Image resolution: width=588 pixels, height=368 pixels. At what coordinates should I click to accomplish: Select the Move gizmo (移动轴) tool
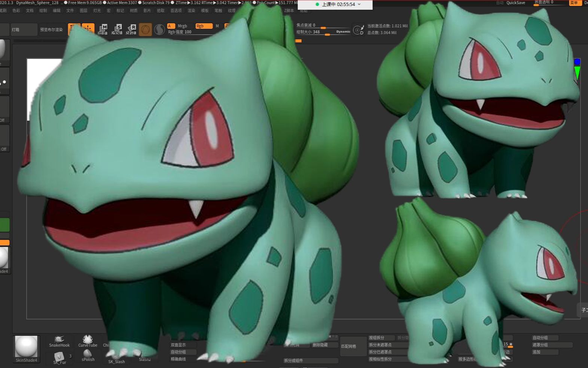(x=103, y=29)
